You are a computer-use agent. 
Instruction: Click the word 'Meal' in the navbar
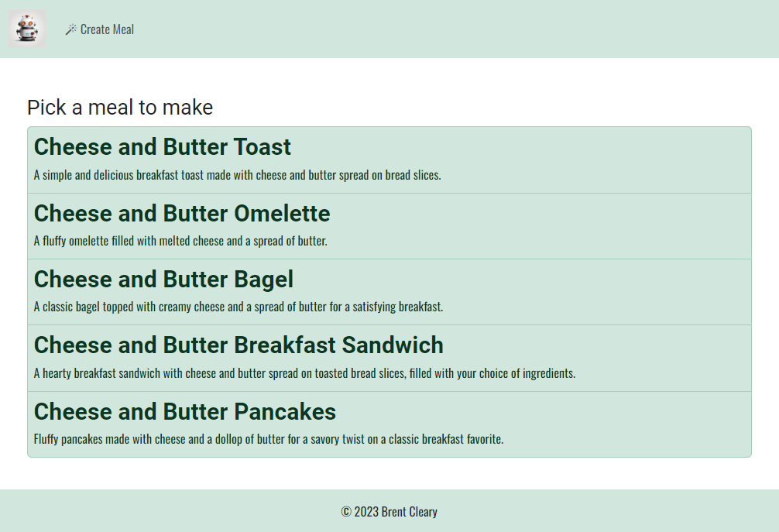[122, 29]
